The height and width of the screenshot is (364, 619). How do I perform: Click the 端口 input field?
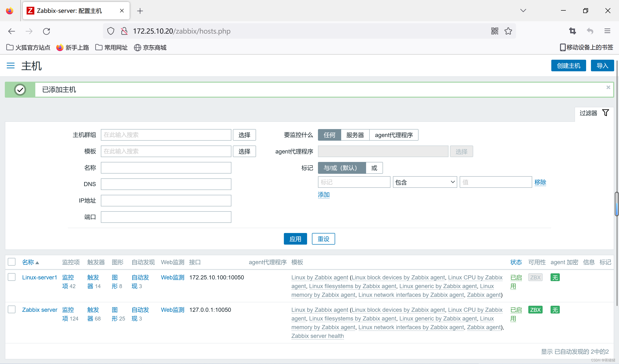pos(166,217)
